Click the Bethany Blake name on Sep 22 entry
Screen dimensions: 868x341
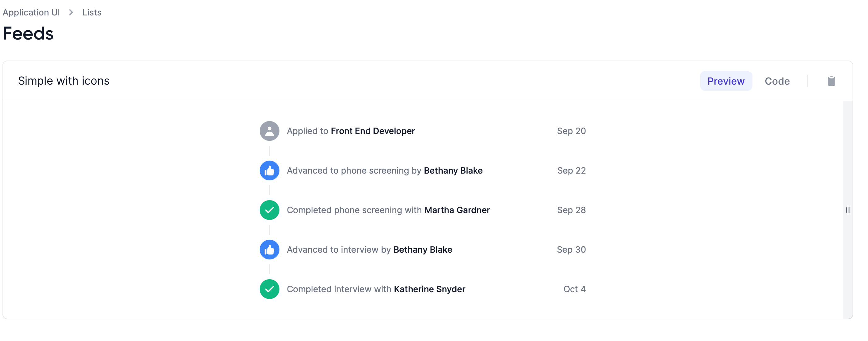(453, 171)
